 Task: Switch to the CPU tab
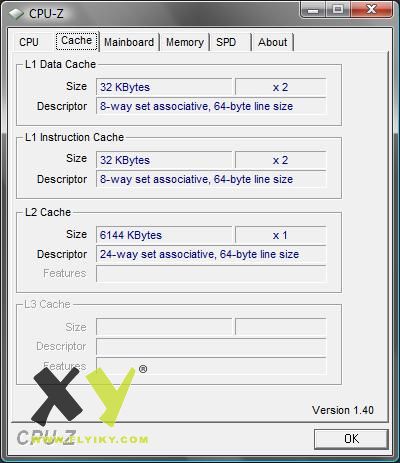click(x=29, y=42)
